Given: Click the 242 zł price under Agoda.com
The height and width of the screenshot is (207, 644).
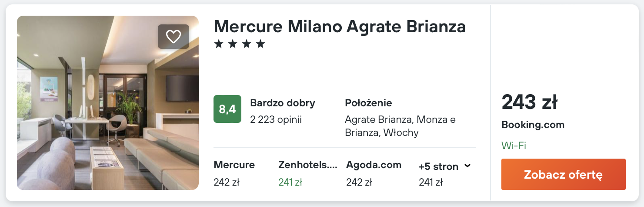Looking at the screenshot, I should click(359, 182).
